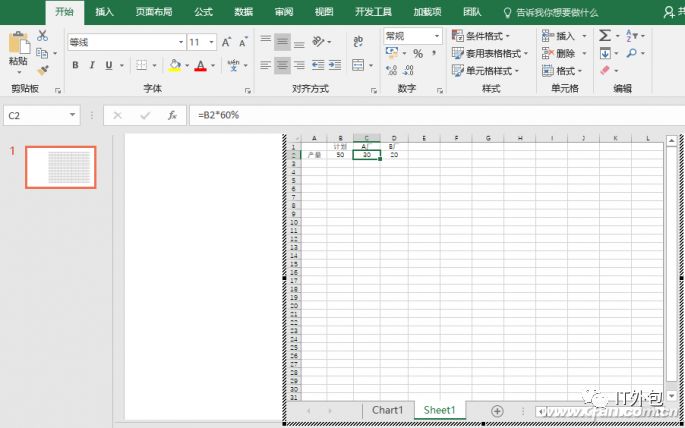The height and width of the screenshot is (428, 685).
Task: Open font color dropdown arrow
Action: point(213,66)
